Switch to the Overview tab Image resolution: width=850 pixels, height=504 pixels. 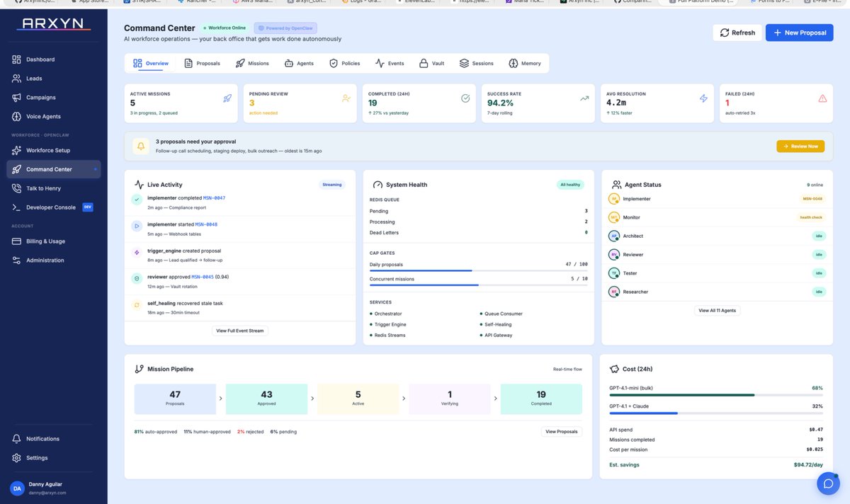tap(151, 63)
